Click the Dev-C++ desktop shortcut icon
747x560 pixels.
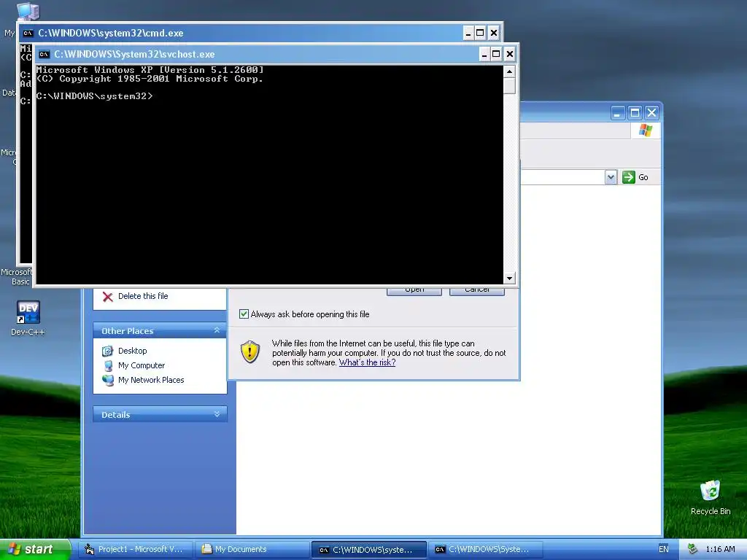click(28, 312)
